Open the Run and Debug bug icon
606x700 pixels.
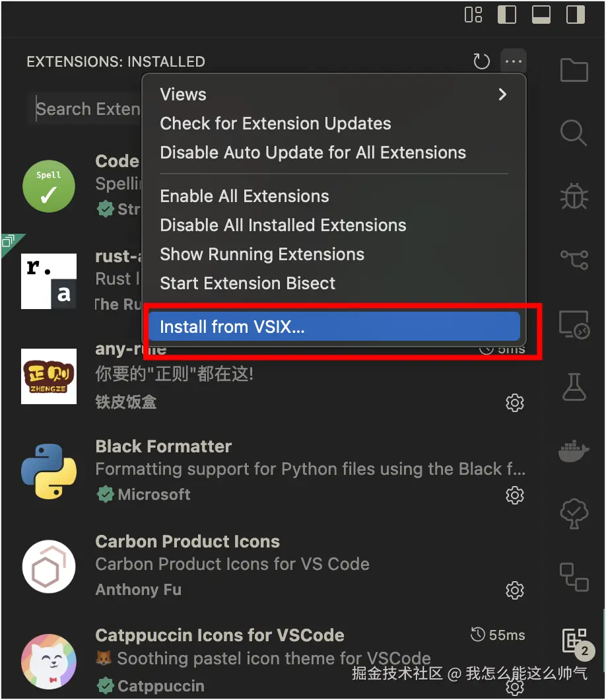point(574,196)
